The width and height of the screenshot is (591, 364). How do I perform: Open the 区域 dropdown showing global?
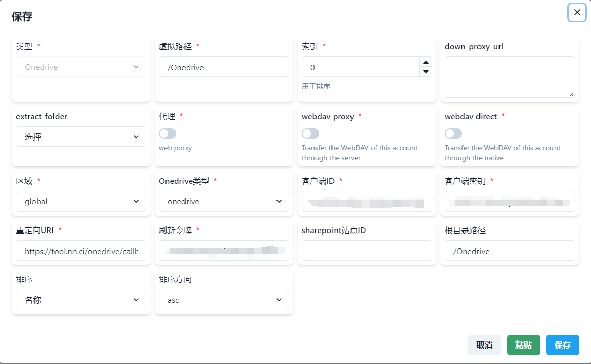tap(81, 201)
